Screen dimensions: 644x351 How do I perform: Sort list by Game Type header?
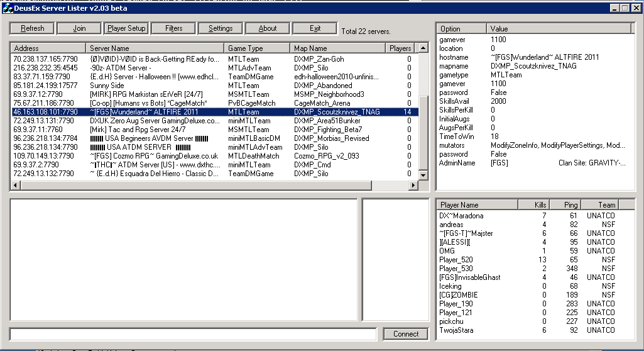(x=257, y=48)
